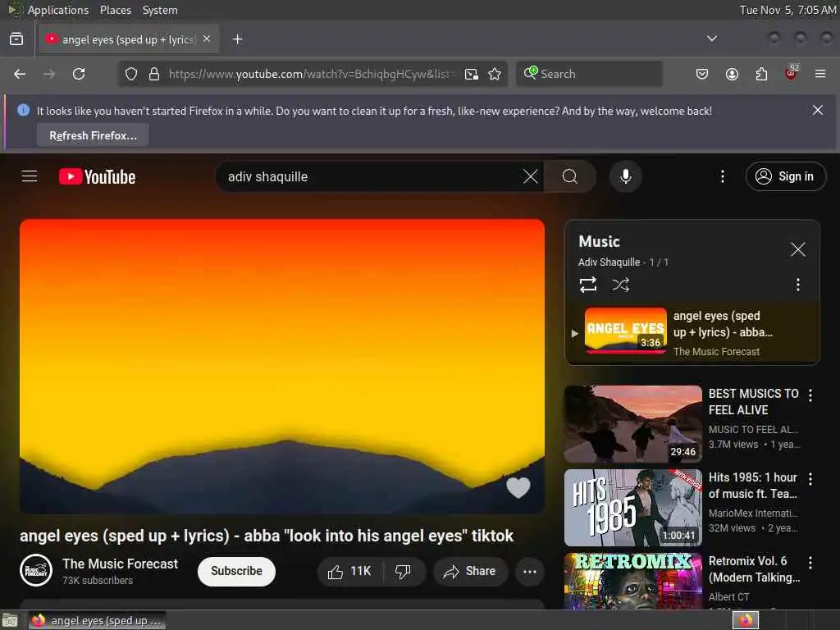Click the Sign in button
Image resolution: width=840 pixels, height=630 pixels.
click(785, 176)
